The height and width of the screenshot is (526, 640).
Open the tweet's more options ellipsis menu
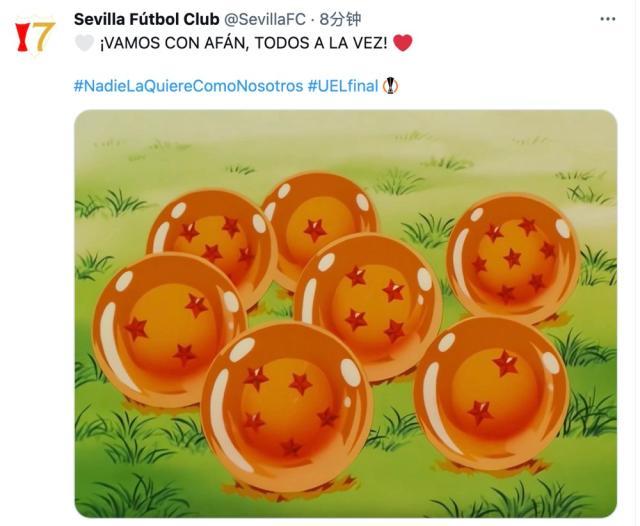607,19
